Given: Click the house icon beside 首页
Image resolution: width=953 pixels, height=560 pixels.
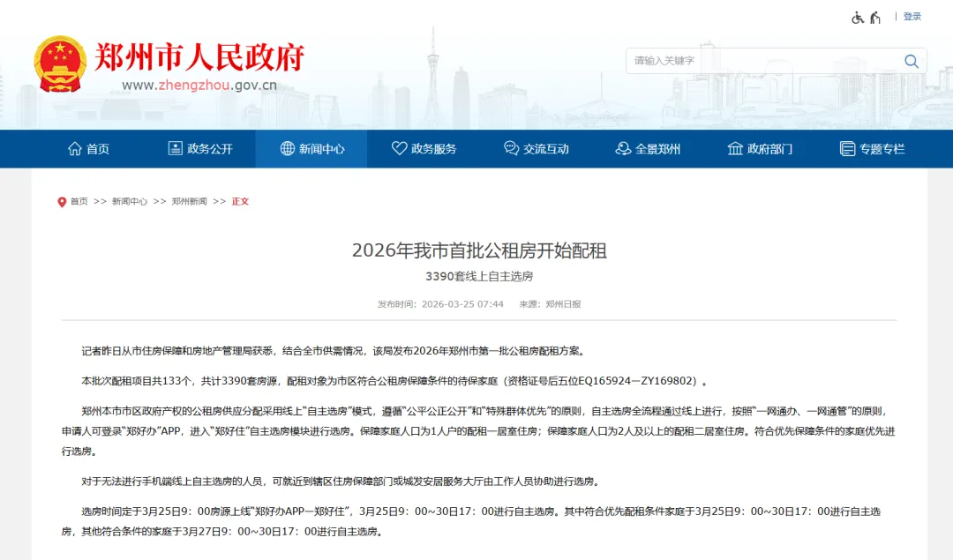Looking at the screenshot, I should (75, 149).
